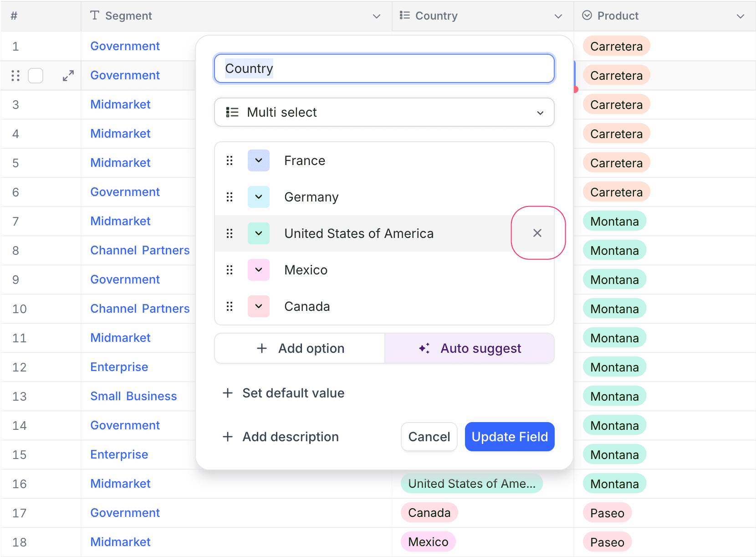Screen dimensions: 756x557
Task: Click the drag handle beside France option
Action: click(x=230, y=160)
